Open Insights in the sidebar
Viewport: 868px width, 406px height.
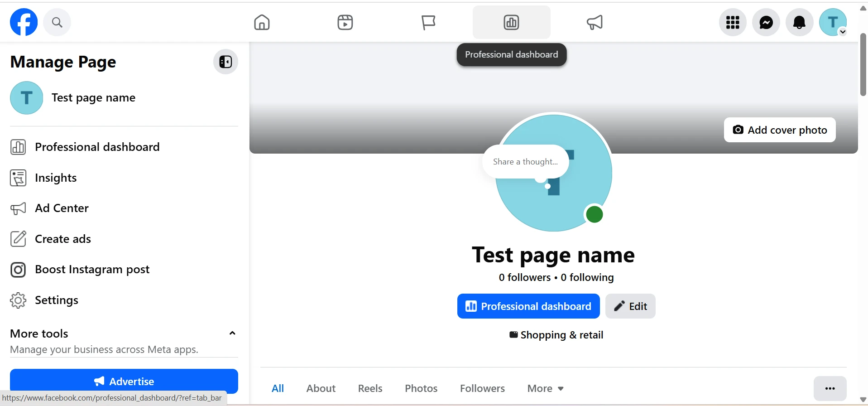coord(124,178)
